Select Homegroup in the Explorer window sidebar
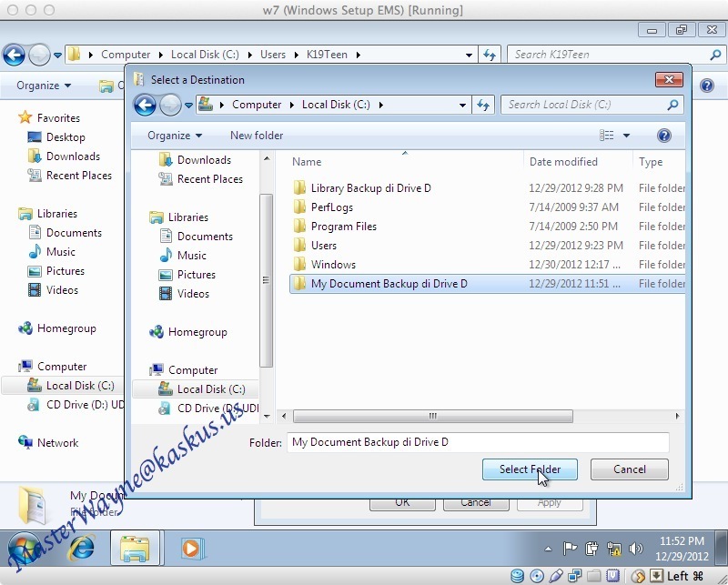728x585 pixels. pyautogui.click(x=57, y=328)
